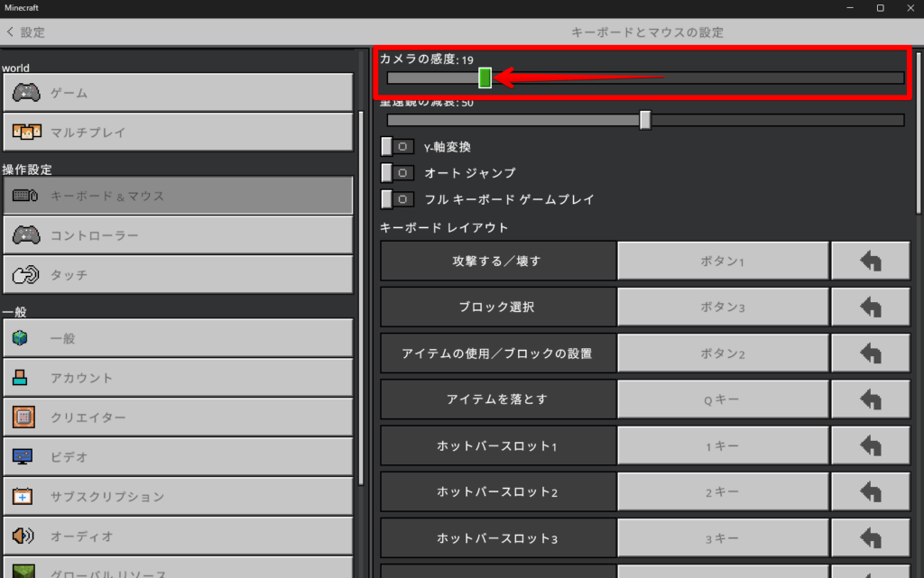Toggle the Y-軸変換 switch
This screenshot has width=924, height=578.
[x=397, y=147]
